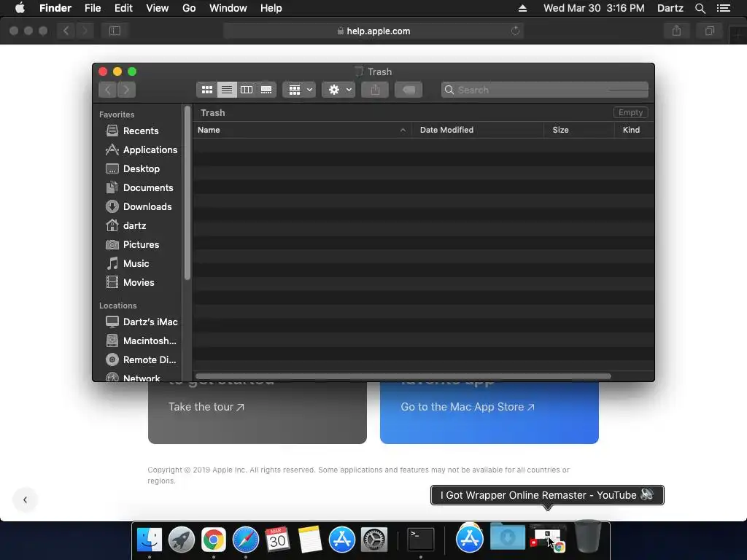This screenshot has width=747, height=560.
Task: Open Google Chrome from the Dock
Action: point(214,540)
